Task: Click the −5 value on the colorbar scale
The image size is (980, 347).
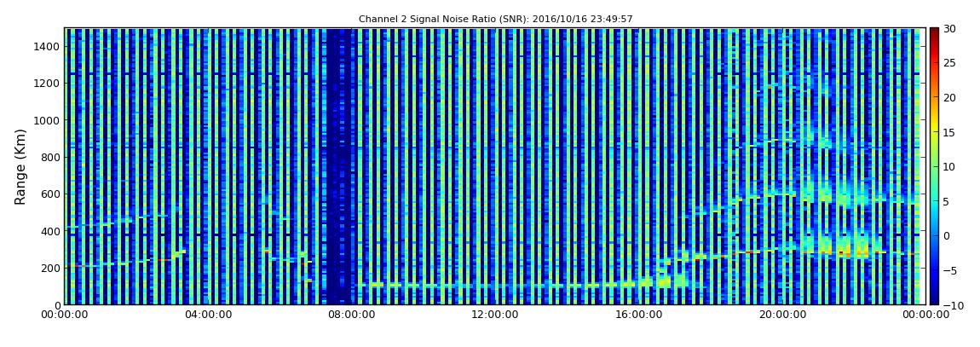Action: [951, 271]
